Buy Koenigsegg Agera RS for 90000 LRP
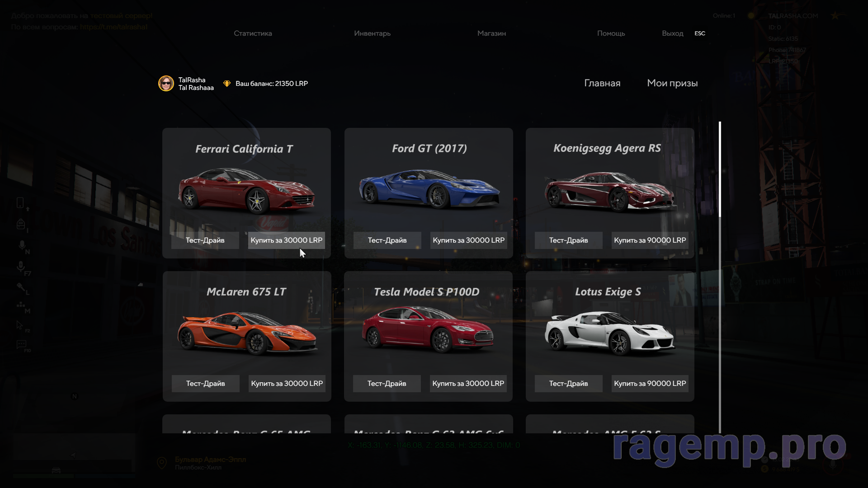Viewport: 868px width, 488px height. click(x=650, y=240)
